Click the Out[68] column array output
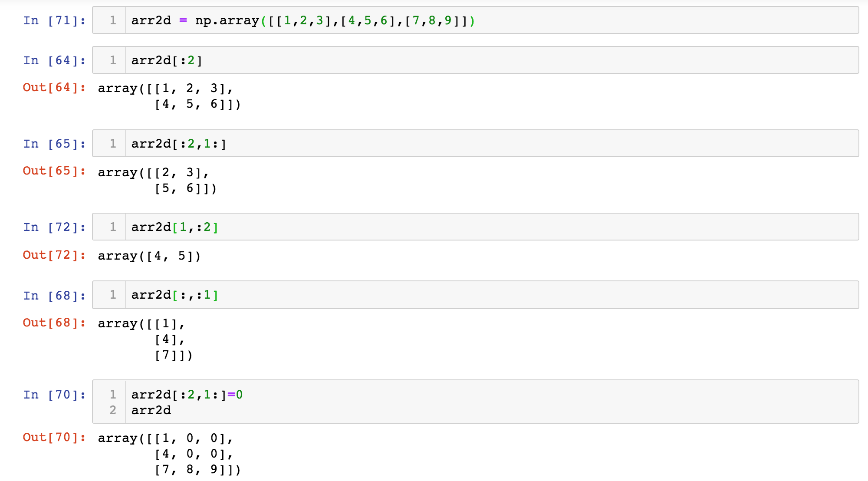 click(145, 339)
